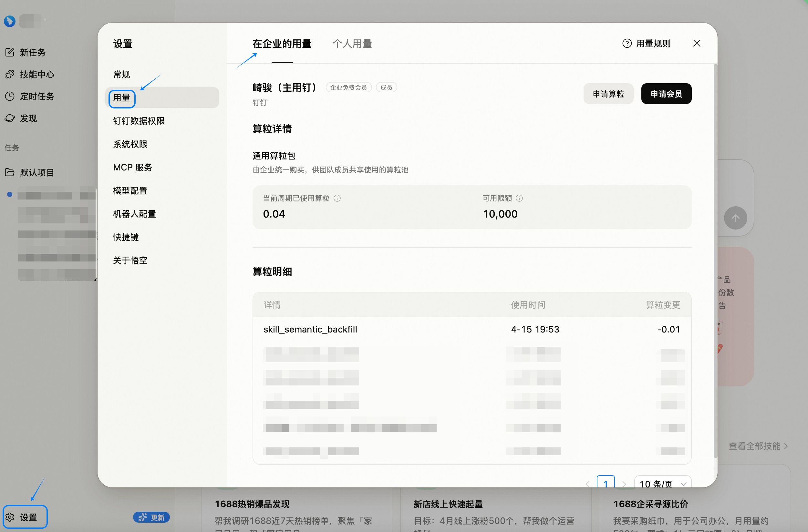808x532 pixels.
Task: Click the 新店线上快速起量 card
Action: pyautogui.click(x=496, y=510)
